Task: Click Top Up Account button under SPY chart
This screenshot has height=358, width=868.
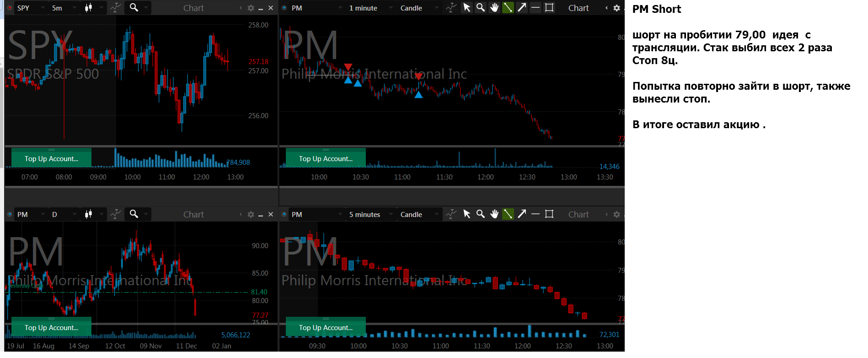Action: tap(51, 158)
